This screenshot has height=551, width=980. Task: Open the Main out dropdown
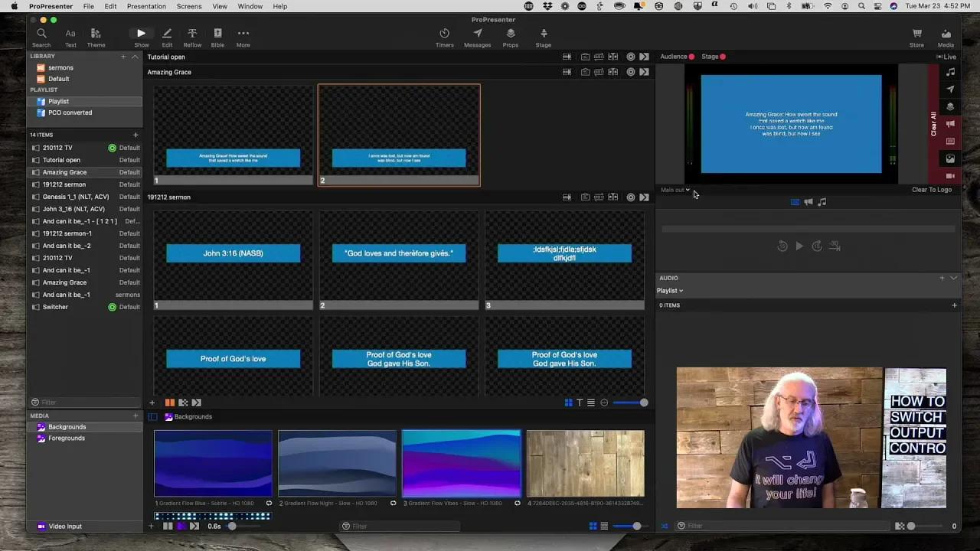tap(673, 190)
